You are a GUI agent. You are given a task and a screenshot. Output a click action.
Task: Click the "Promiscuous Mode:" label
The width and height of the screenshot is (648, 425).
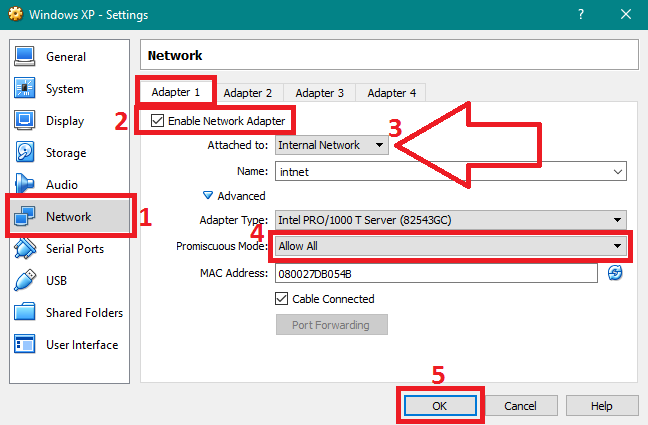pos(222,246)
